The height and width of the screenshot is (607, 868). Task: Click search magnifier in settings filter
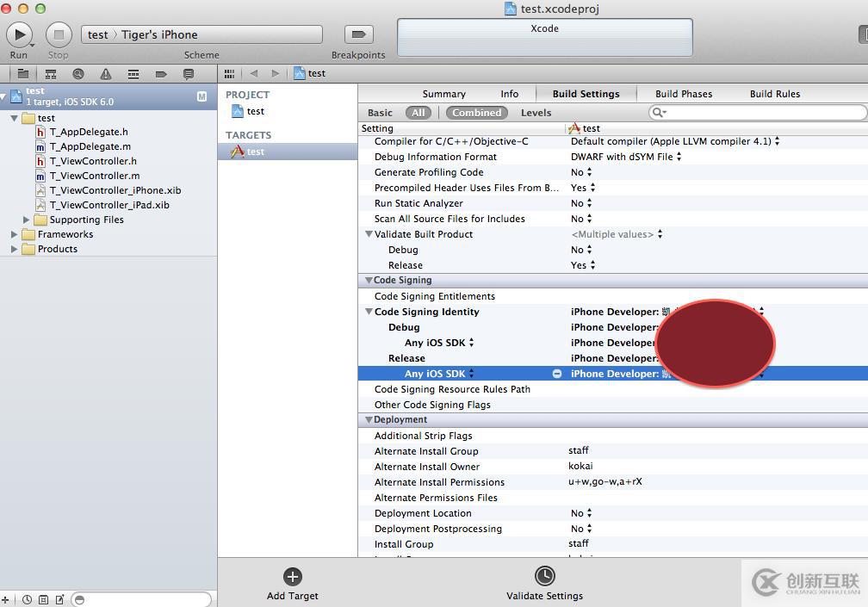click(658, 112)
